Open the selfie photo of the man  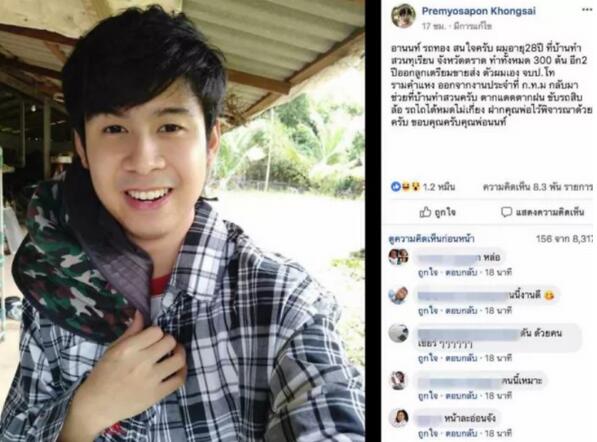182,221
